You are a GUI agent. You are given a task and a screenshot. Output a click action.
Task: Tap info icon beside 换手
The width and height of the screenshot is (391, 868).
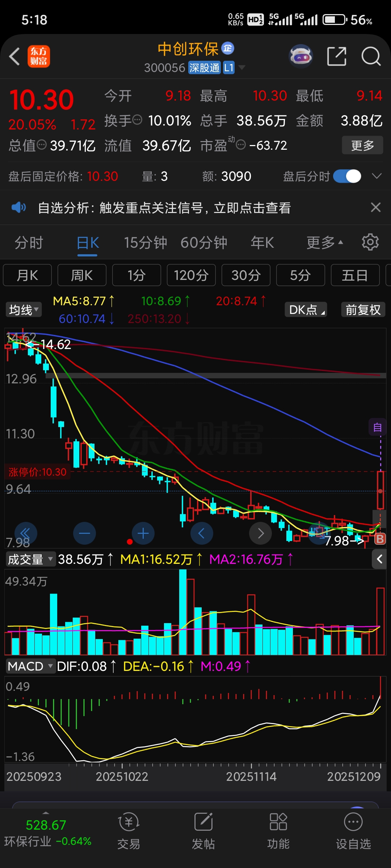[x=137, y=120]
